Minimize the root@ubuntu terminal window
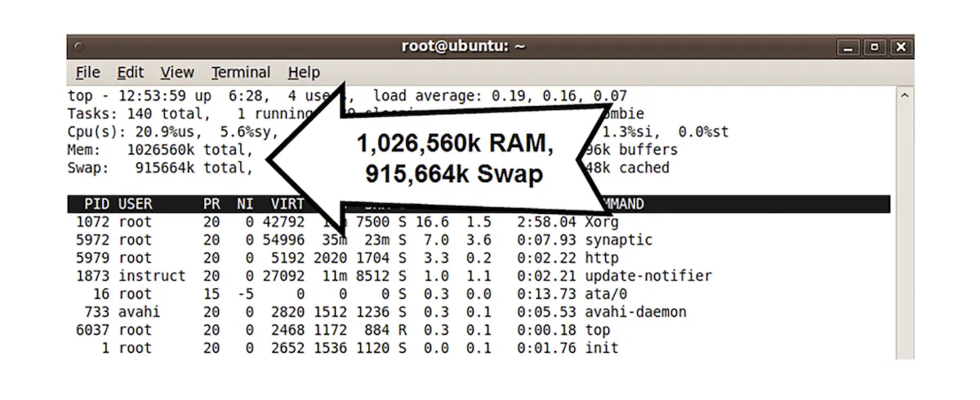Image resolution: width=980 pixels, height=400 pixels. pos(849,47)
